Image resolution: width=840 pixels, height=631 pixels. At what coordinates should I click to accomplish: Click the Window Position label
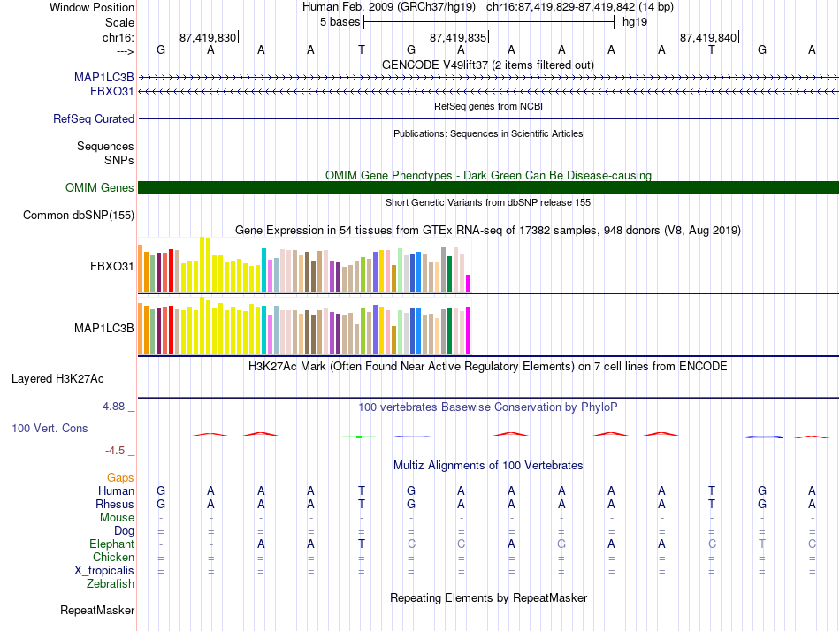pos(92,7)
